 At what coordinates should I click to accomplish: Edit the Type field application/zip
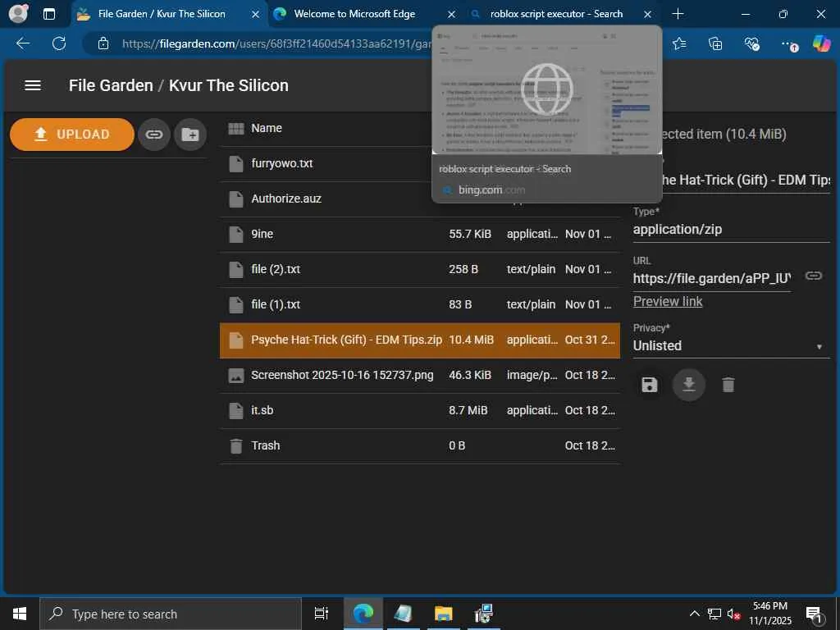[731, 230]
